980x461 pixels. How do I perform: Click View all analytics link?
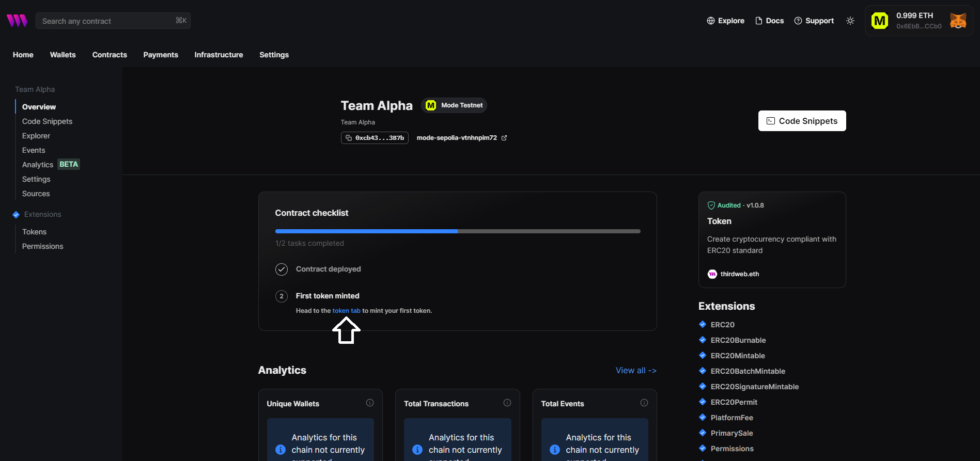point(636,371)
